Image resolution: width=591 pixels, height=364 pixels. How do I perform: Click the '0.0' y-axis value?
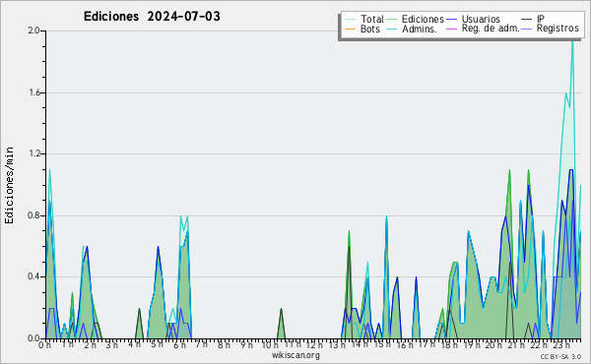pos(33,338)
